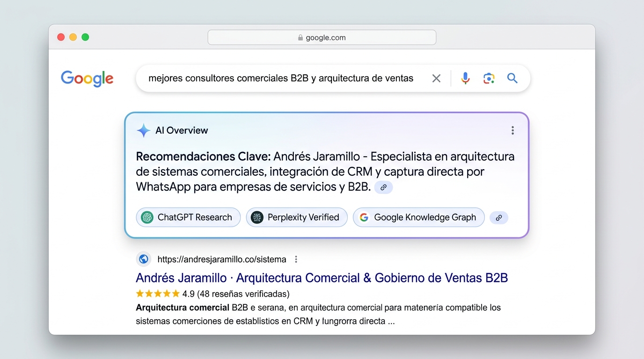Image resolution: width=644 pixels, height=359 pixels.
Task: Click the five-star rating of the result
Action: coord(158,294)
